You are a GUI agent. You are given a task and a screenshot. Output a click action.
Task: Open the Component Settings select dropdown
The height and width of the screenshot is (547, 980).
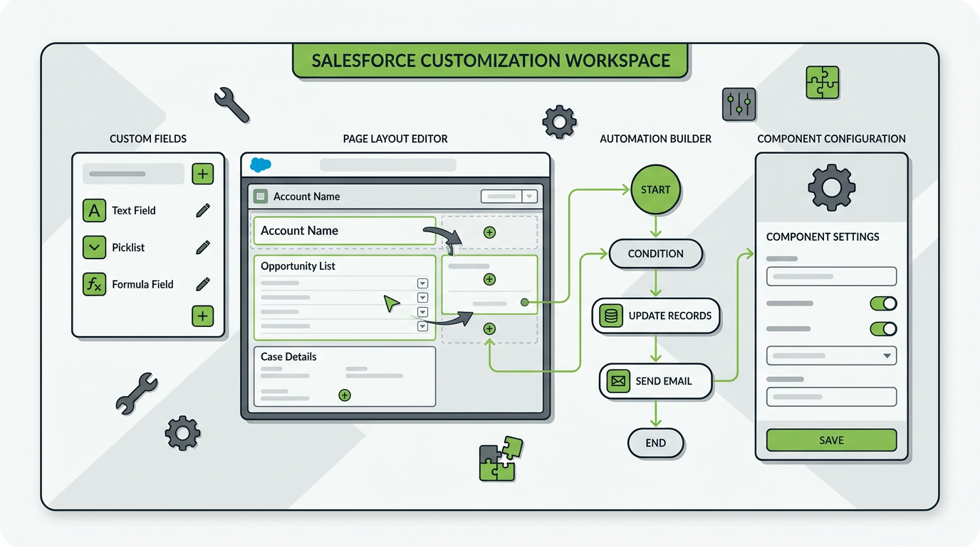pos(831,355)
